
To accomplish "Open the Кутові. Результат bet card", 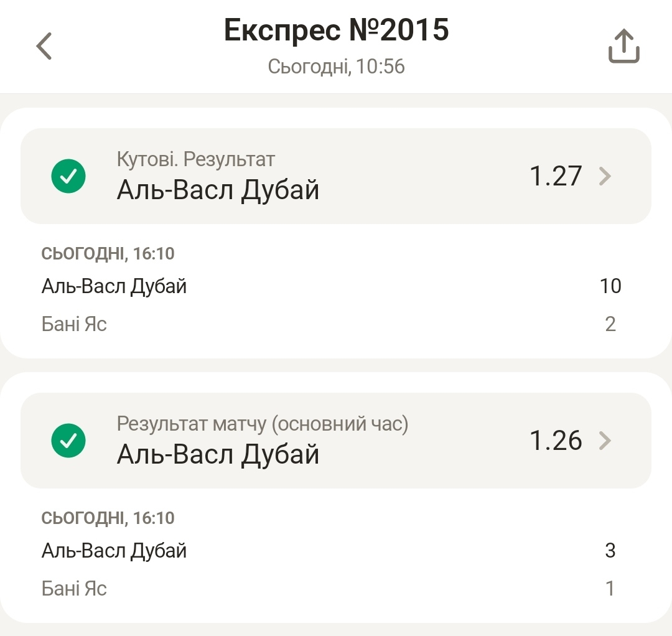I will point(336,176).
